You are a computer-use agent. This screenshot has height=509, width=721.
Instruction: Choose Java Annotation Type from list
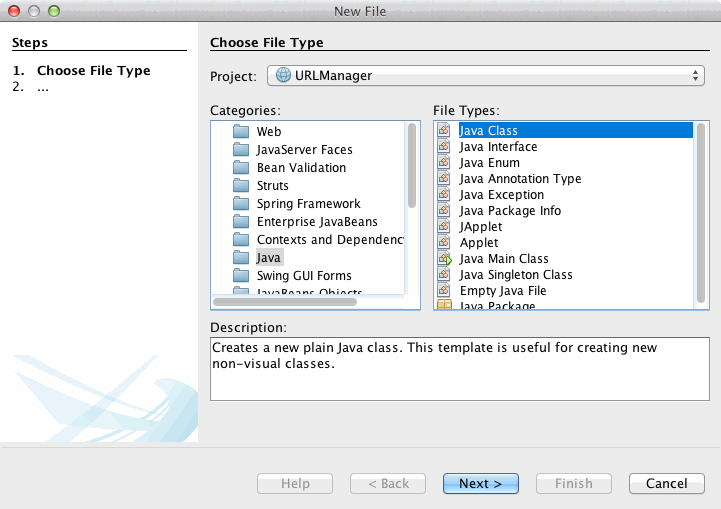coord(520,179)
